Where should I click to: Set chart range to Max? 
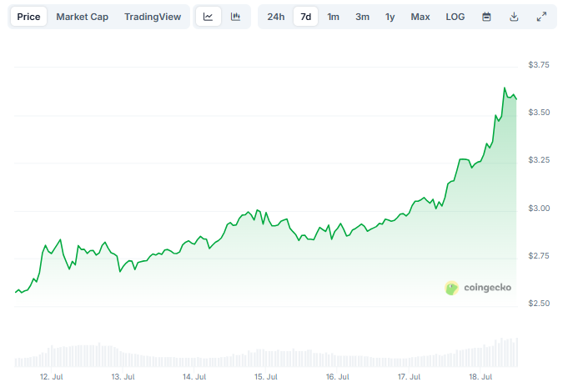pos(420,17)
